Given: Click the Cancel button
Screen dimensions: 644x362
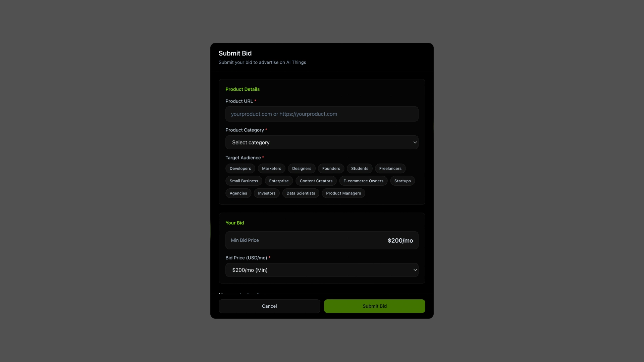Looking at the screenshot, I should pos(269,306).
